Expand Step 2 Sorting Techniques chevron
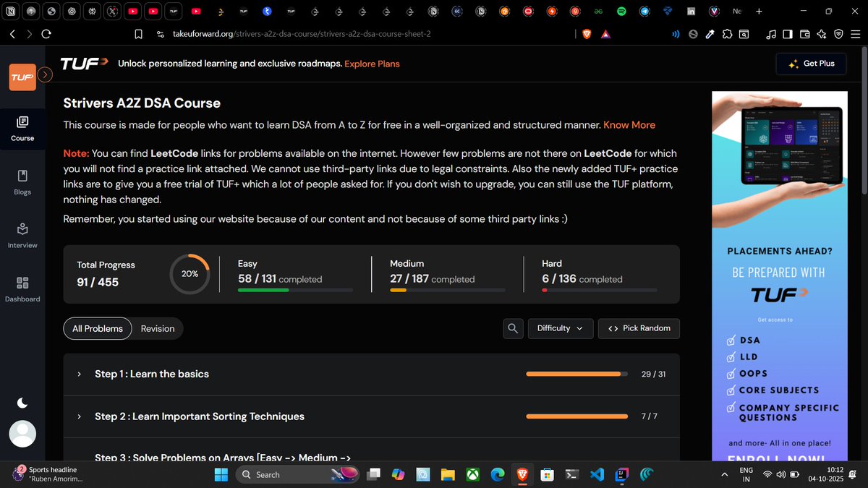 79,416
